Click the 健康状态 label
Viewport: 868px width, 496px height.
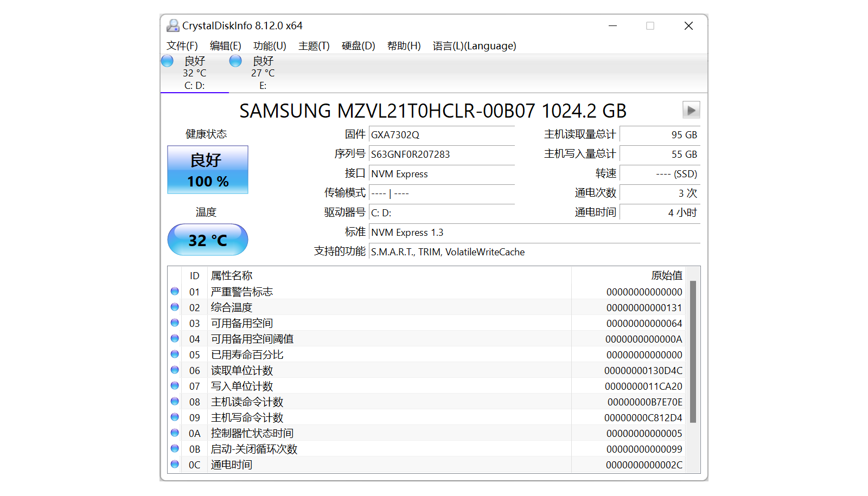[206, 134]
